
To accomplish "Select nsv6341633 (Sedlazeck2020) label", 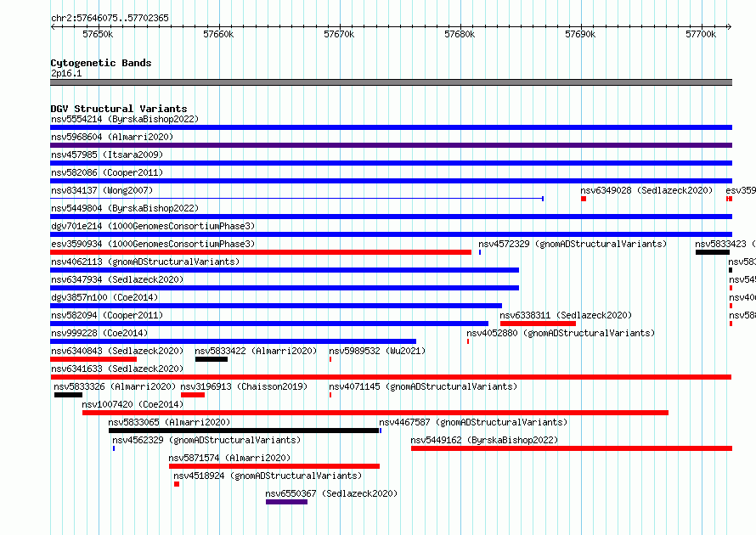I will [x=117, y=369].
